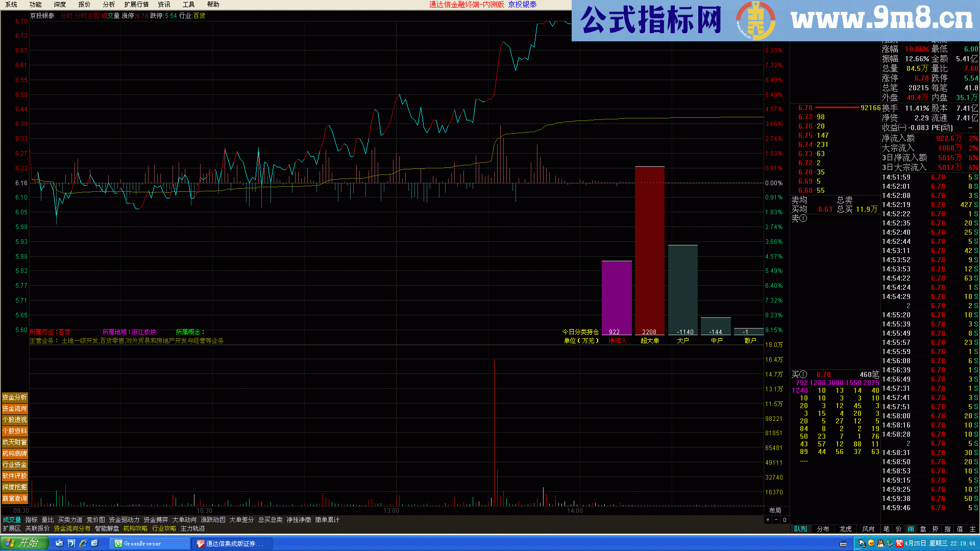Click the dark red 超大单 bar

[649, 250]
